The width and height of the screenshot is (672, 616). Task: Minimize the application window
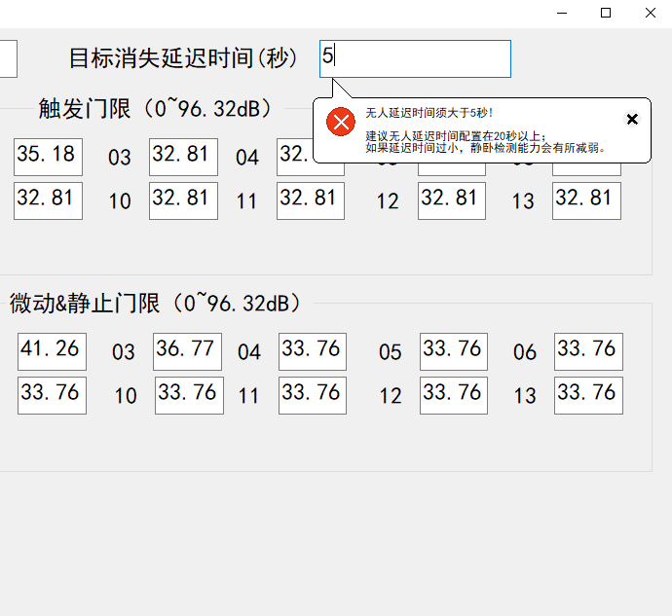click(x=561, y=13)
